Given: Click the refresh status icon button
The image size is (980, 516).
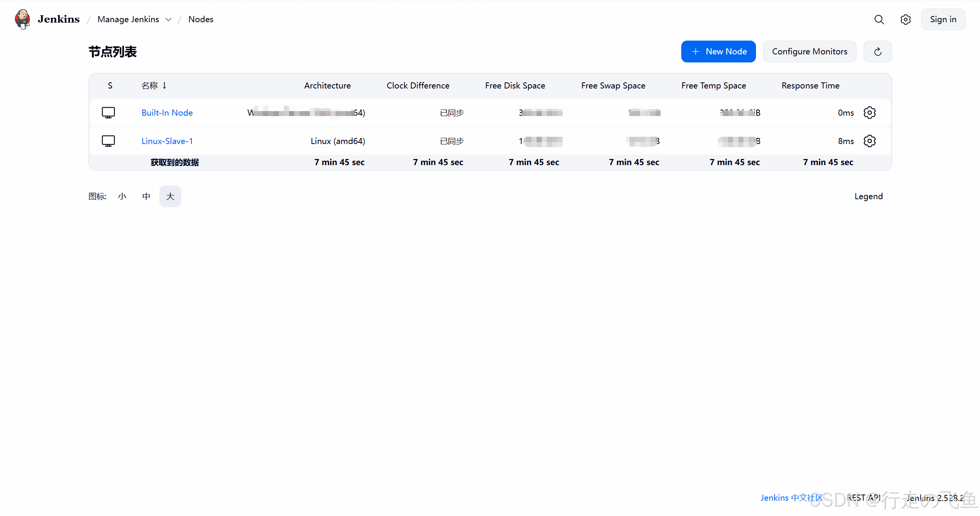Looking at the screenshot, I should click(878, 51).
